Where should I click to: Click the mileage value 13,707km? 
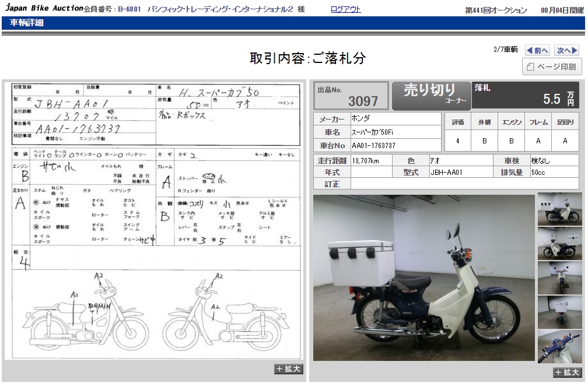pyautogui.click(x=365, y=161)
